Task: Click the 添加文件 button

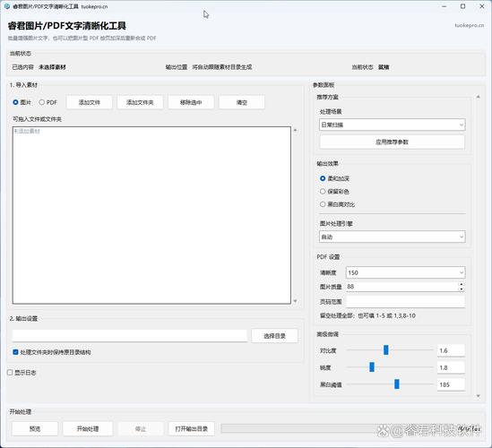Action: coord(89,102)
